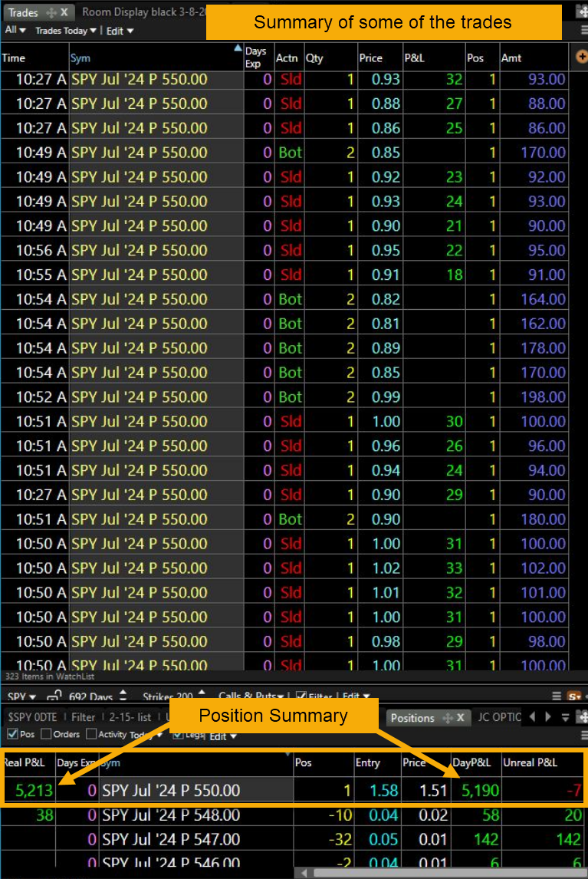This screenshot has width=588, height=879.
Task: Select the Bot trade priced 0.81
Action: pyautogui.click(x=284, y=324)
